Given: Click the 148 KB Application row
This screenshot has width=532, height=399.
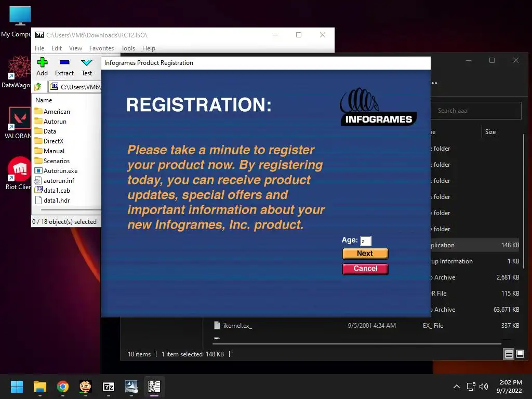Looking at the screenshot, I should (x=475, y=245).
